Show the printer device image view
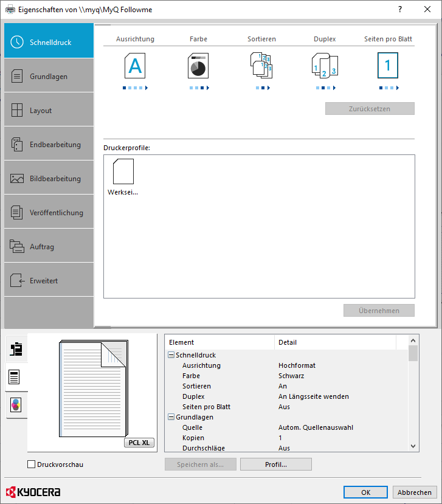The image size is (442, 504). 16,350
